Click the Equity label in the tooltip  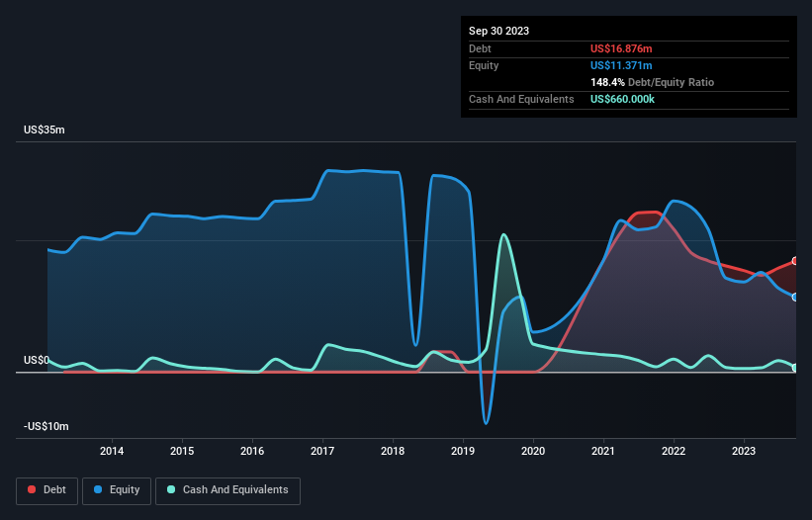click(x=484, y=65)
